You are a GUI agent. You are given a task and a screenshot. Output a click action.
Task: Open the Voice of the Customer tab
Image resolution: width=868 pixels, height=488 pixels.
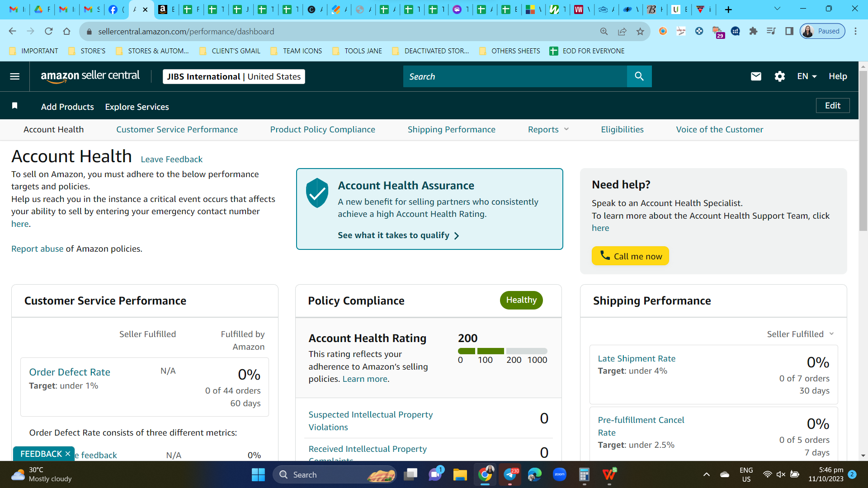pos(720,130)
